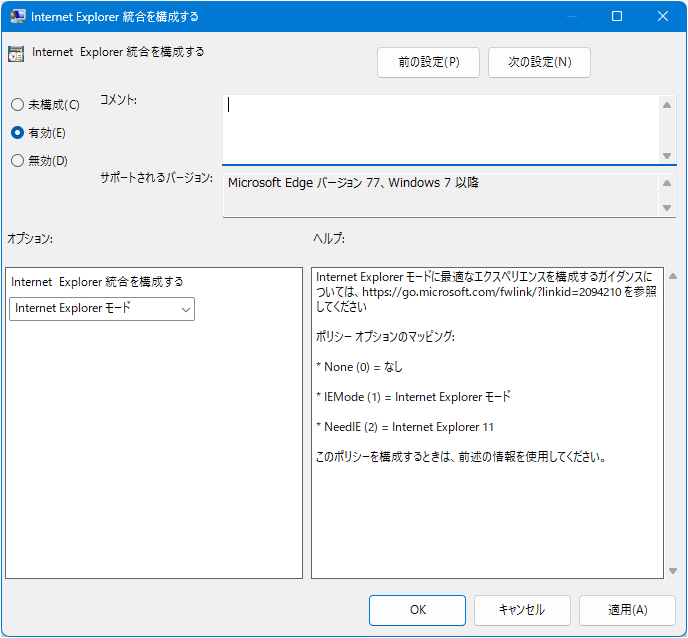The image size is (688, 638).
Task: Select the 未構成(C) radio button
Action: [x=17, y=105]
